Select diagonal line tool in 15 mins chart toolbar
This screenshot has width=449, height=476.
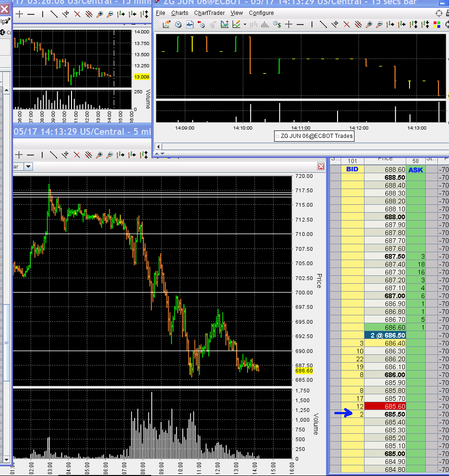[x=54, y=14]
